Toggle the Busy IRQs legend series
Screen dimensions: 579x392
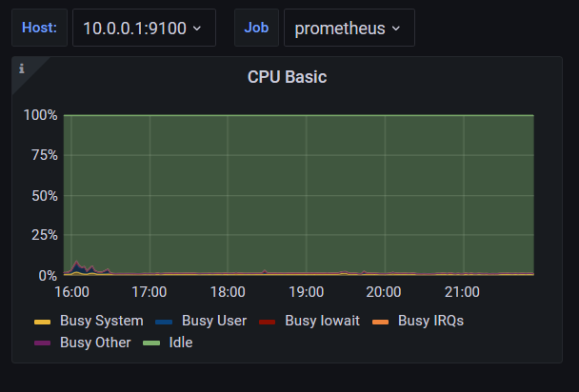[430, 321]
